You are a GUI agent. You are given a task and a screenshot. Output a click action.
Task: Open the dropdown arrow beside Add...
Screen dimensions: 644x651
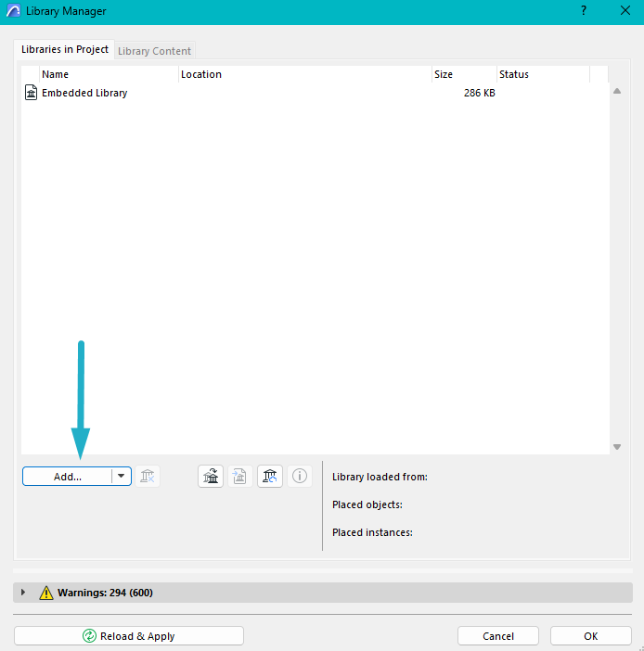click(x=121, y=477)
